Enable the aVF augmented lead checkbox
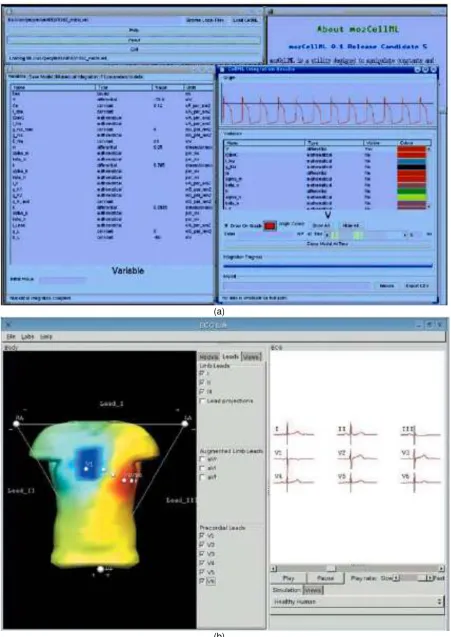451x637 pixels. click(x=202, y=477)
